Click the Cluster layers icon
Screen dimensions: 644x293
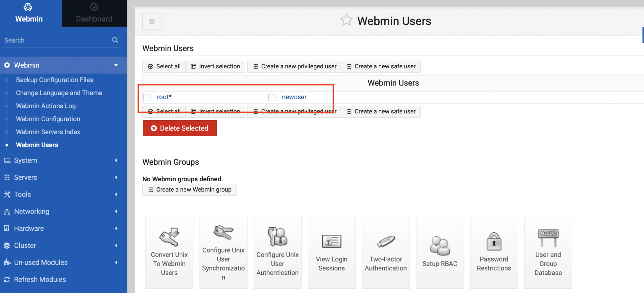(x=7, y=245)
